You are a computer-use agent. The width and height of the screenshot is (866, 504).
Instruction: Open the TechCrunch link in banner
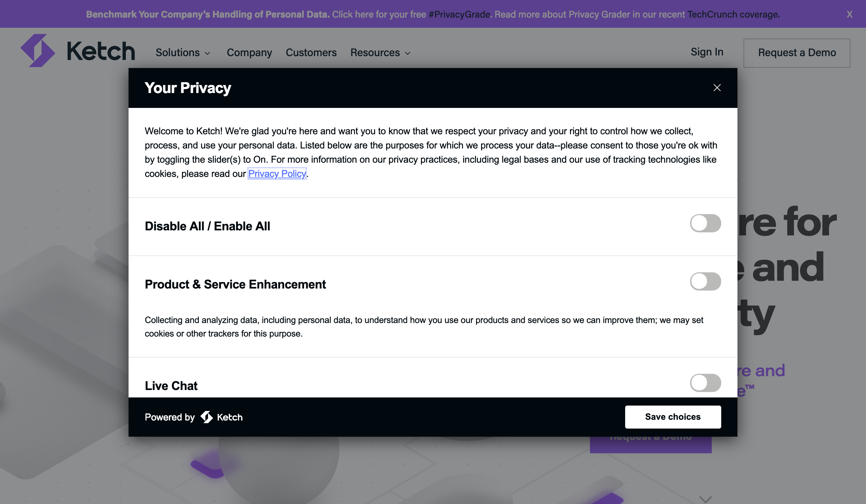point(712,15)
